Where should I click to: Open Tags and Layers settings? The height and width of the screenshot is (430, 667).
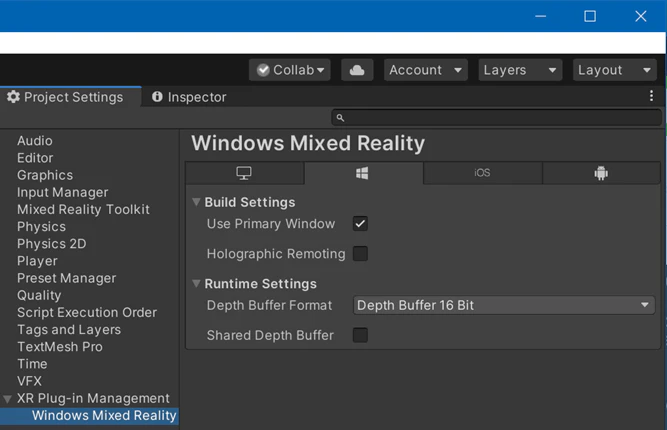pyautogui.click(x=69, y=330)
